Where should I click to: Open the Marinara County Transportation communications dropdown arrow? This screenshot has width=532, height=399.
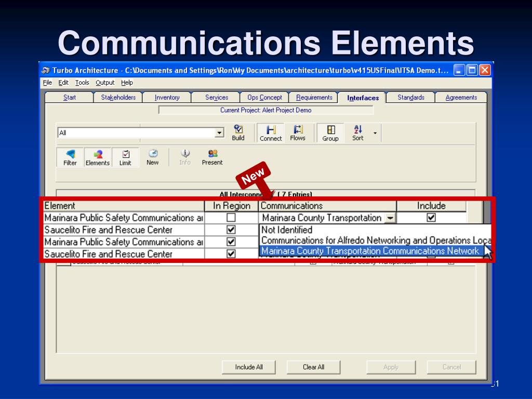[390, 218]
